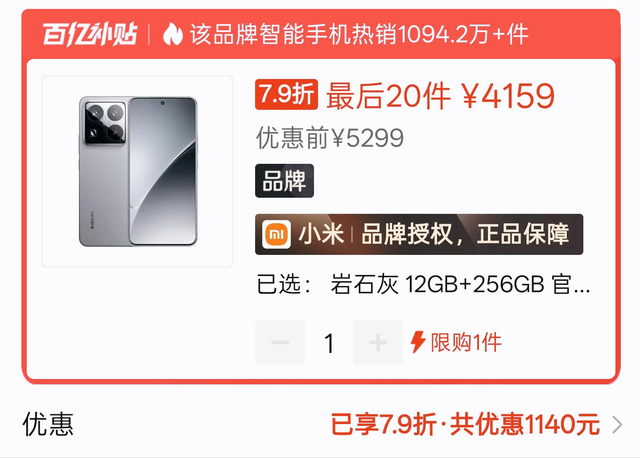
Task: Click the quantity number field
Action: pos(329,343)
